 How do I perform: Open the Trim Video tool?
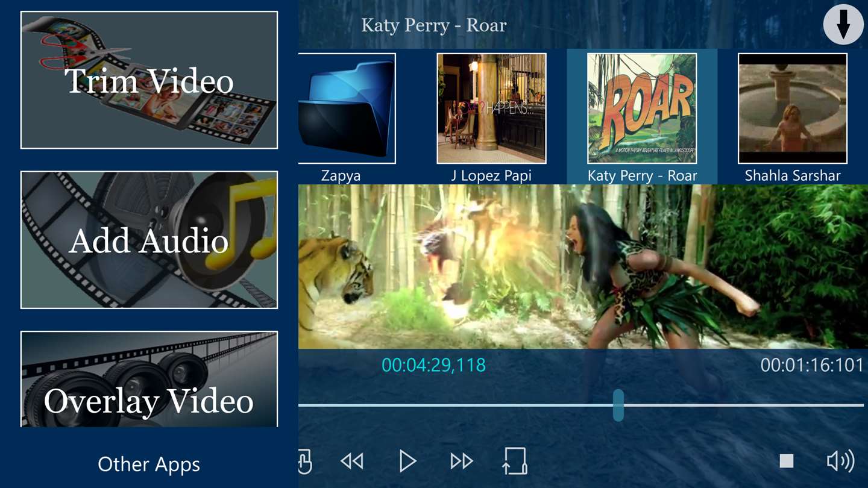click(149, 80)
